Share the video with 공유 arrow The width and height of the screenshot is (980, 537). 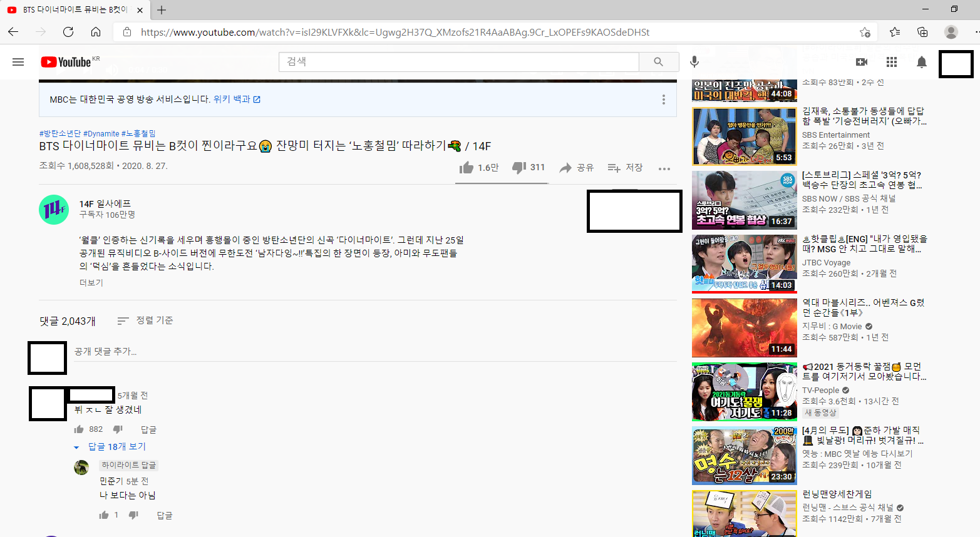(x=576, y=168)
